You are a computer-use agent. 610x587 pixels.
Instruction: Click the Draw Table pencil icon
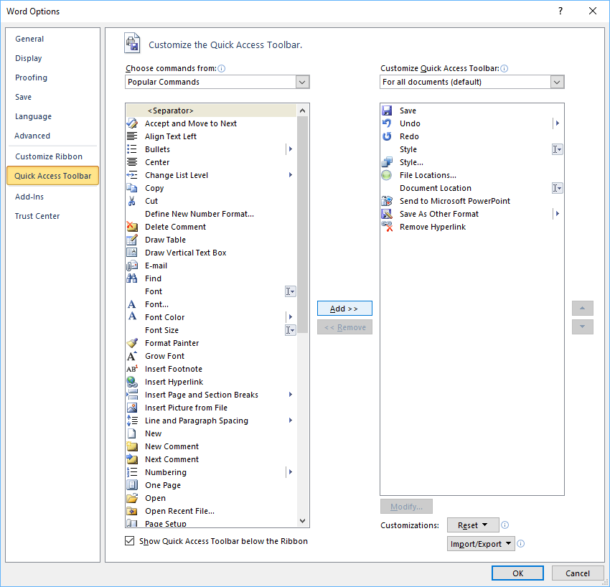point(132,240)
